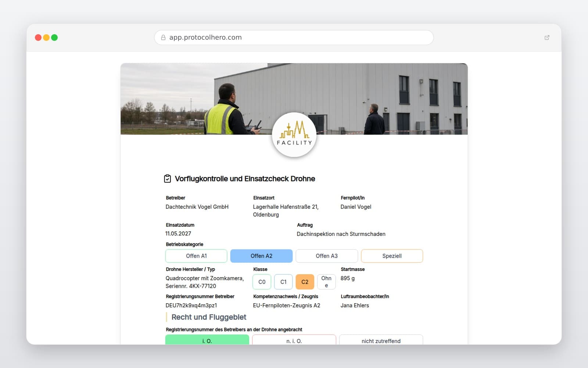The height and width of the screenshot is (368, 588).
Task: Mark registration number check as i. O.
Action: (x=207, y=340)
